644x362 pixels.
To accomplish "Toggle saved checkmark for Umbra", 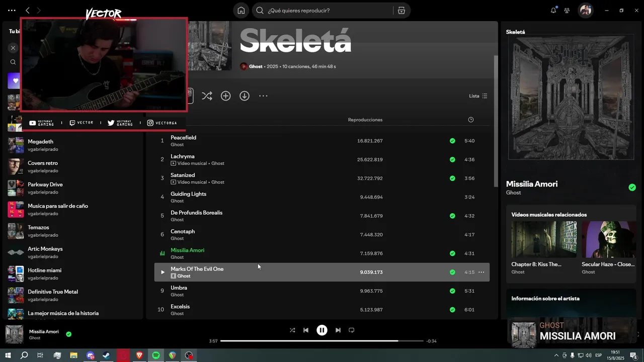I will pos(452,291).
